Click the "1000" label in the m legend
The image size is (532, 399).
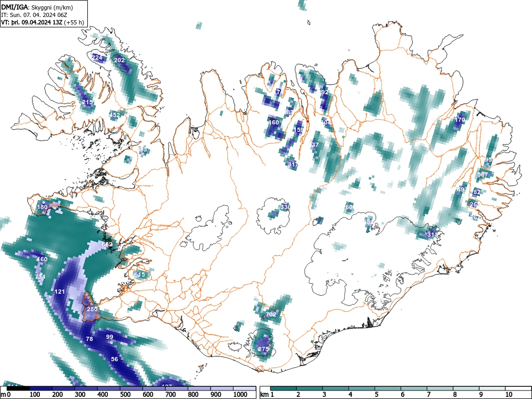coord(240,395)
